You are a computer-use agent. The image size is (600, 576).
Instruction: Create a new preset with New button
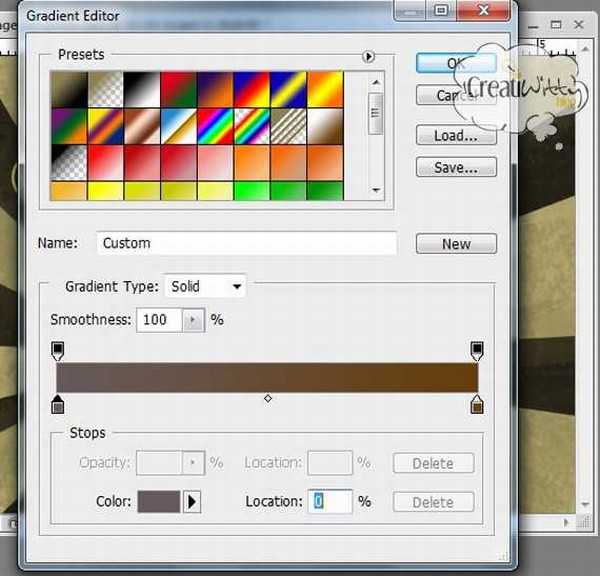tap(456, 244)
